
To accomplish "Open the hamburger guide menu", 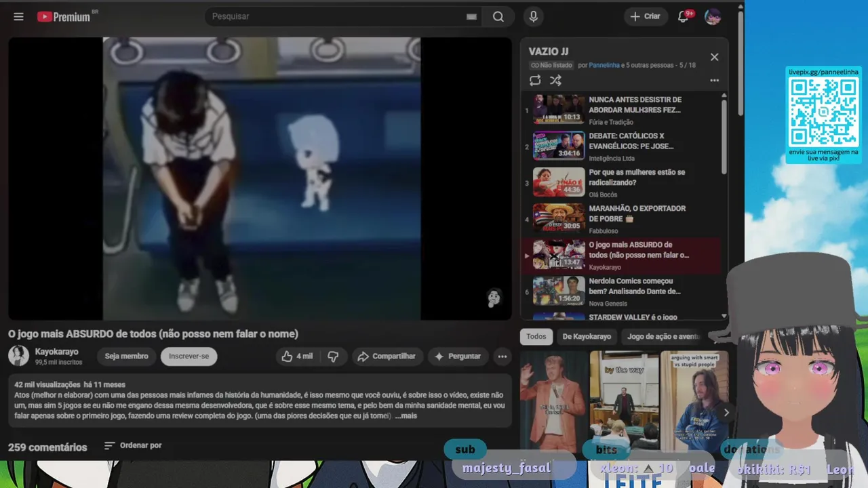I will 18,17.
